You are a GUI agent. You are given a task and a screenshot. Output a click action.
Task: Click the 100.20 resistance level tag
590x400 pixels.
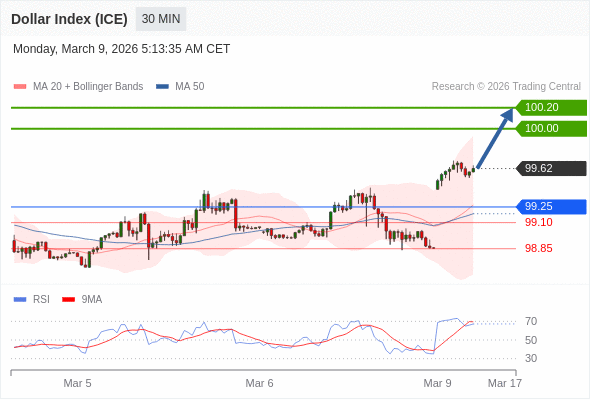tap(551, 108)
